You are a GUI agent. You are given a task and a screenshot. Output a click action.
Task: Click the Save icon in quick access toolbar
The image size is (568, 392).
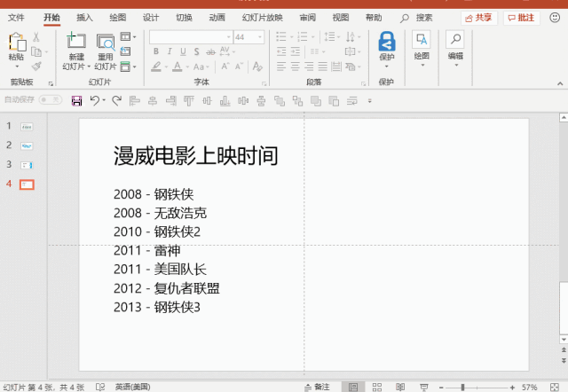[x=77, y=100]
